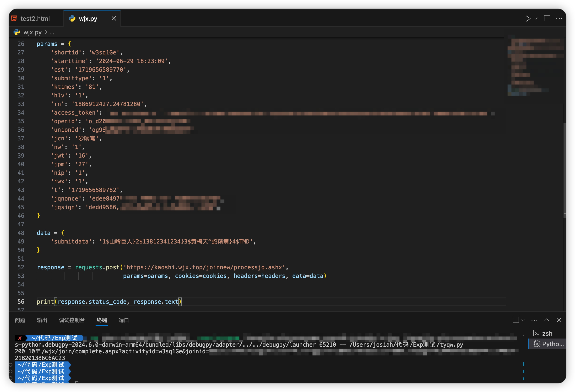Close the terminal panel
Viewport: 575px width, 392px height.
pyautogui.click(x=559, y=320)
